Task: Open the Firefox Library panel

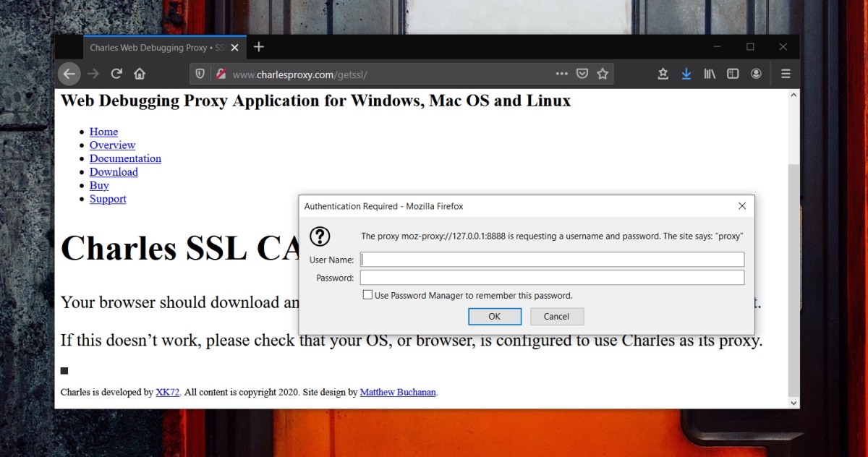Action: (x=710, y=73)
